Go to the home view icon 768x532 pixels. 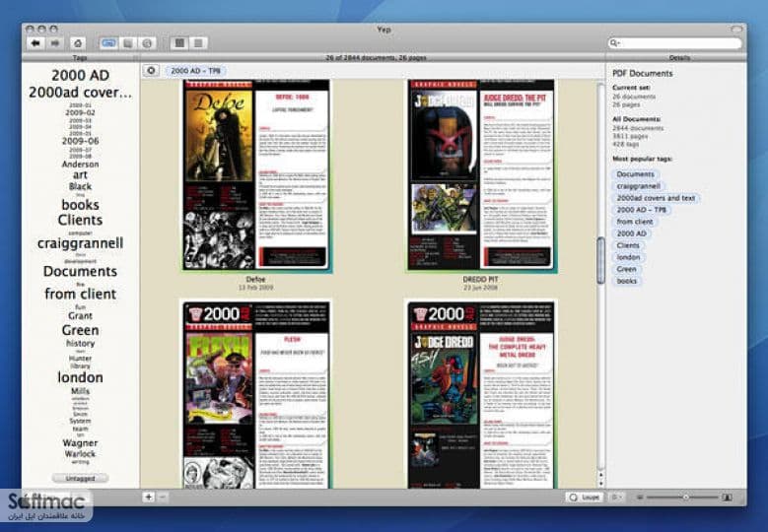[x=78, y=43]
